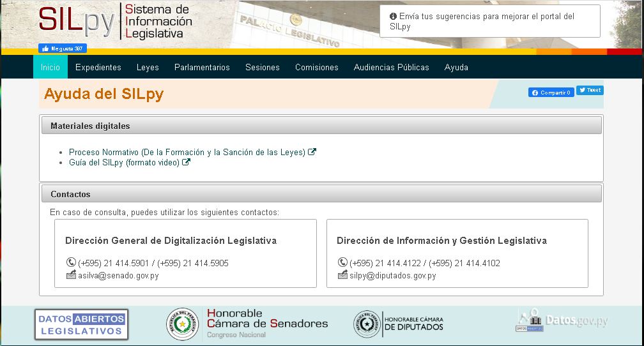Screen dimensions: 644x346
Task: Open the Honorable Cámara de Diputados link
Action: coord(413,324)
